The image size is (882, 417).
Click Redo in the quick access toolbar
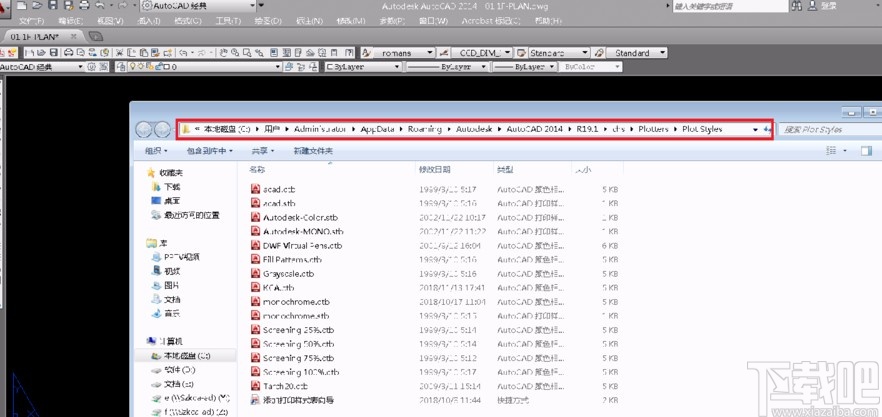click(122, 6)
